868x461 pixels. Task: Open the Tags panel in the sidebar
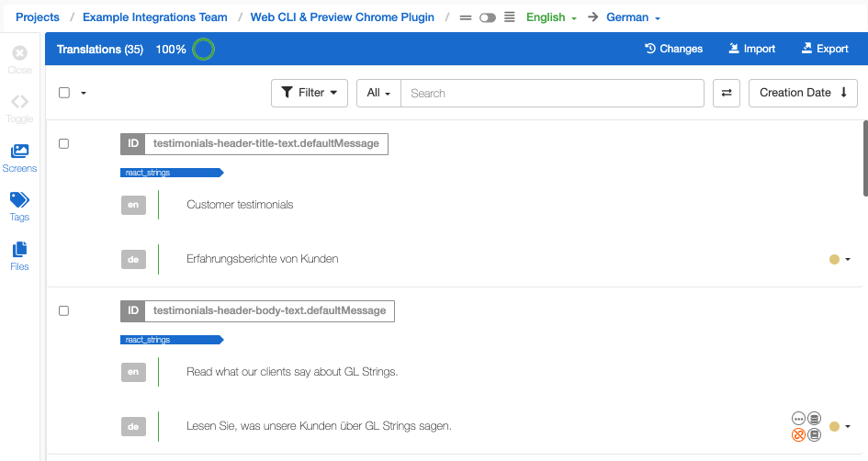tap(19, 207)
